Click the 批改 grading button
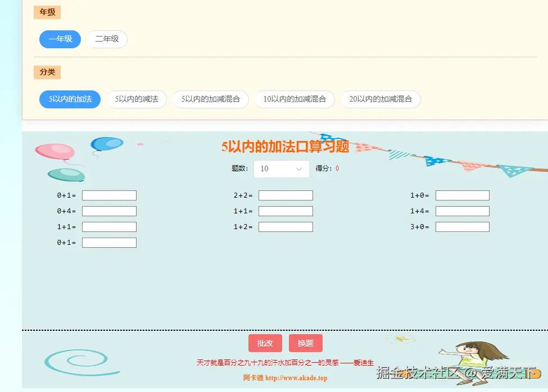The height and width of the screenshot is (392, 548). (265, 343)
